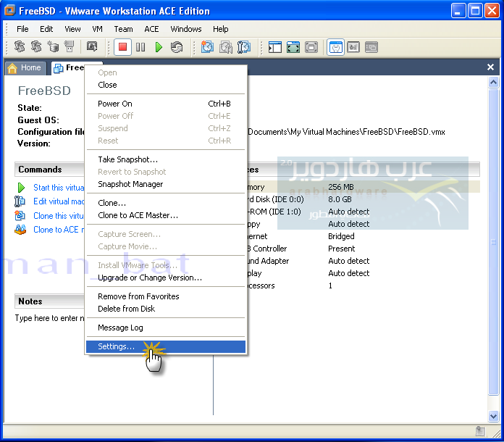Select Power On in the context menu

click(x=166, y=104)
